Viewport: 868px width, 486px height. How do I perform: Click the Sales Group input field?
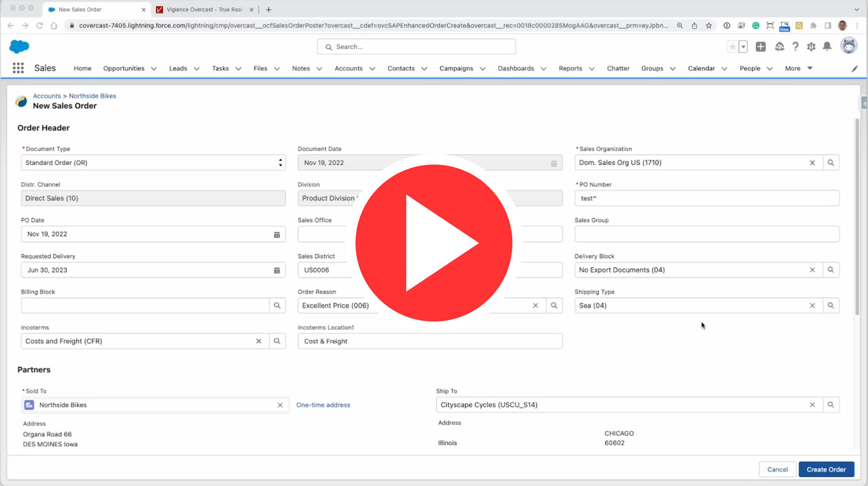[707, 234]
